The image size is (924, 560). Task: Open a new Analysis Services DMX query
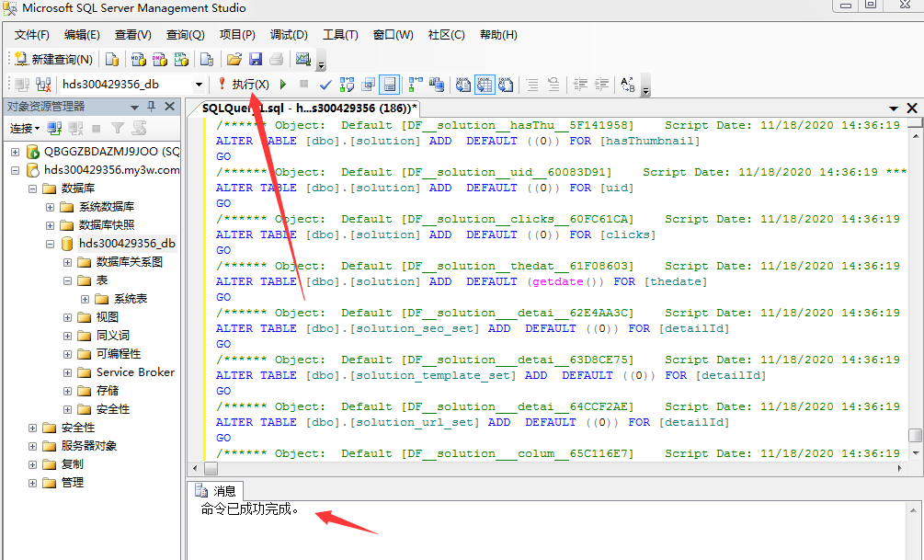point(160,59)
